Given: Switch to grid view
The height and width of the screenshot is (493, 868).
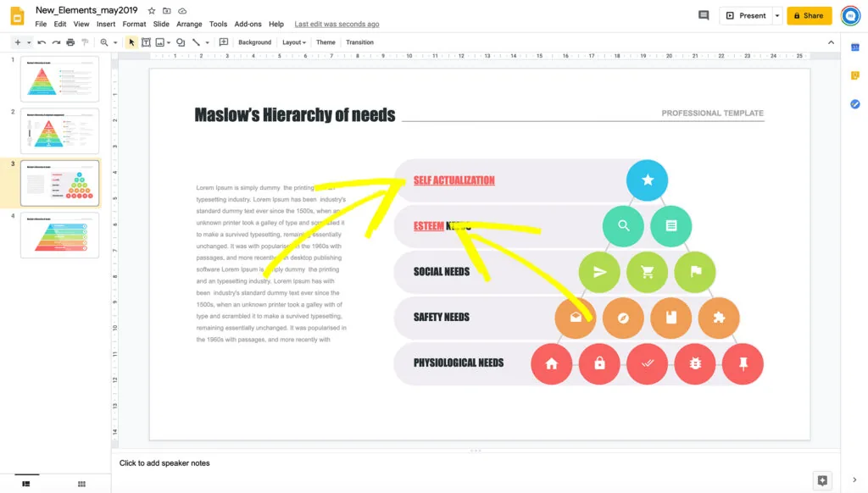Looking at the screenshot, I should point(81,484).
